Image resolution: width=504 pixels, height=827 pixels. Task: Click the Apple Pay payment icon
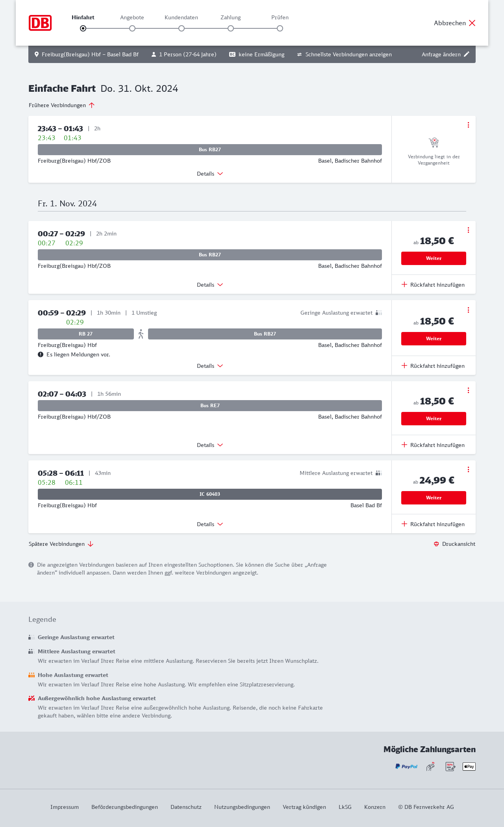(x=469, y=766)
